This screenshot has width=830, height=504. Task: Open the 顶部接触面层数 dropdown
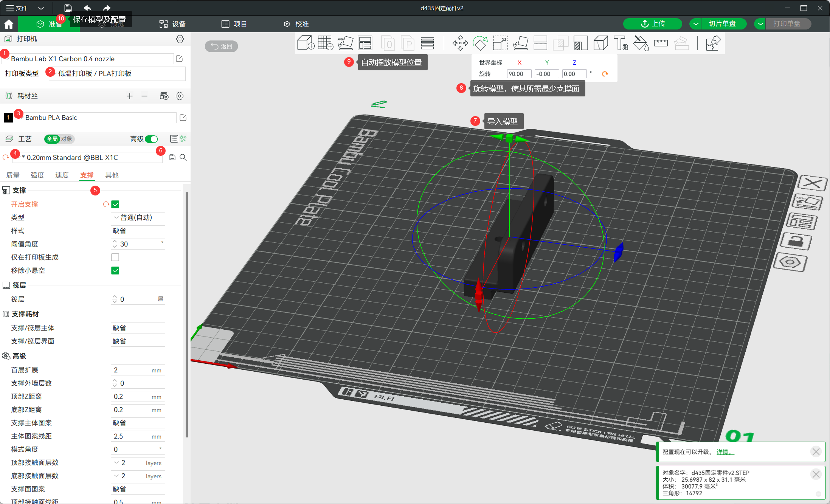point(138,463)
